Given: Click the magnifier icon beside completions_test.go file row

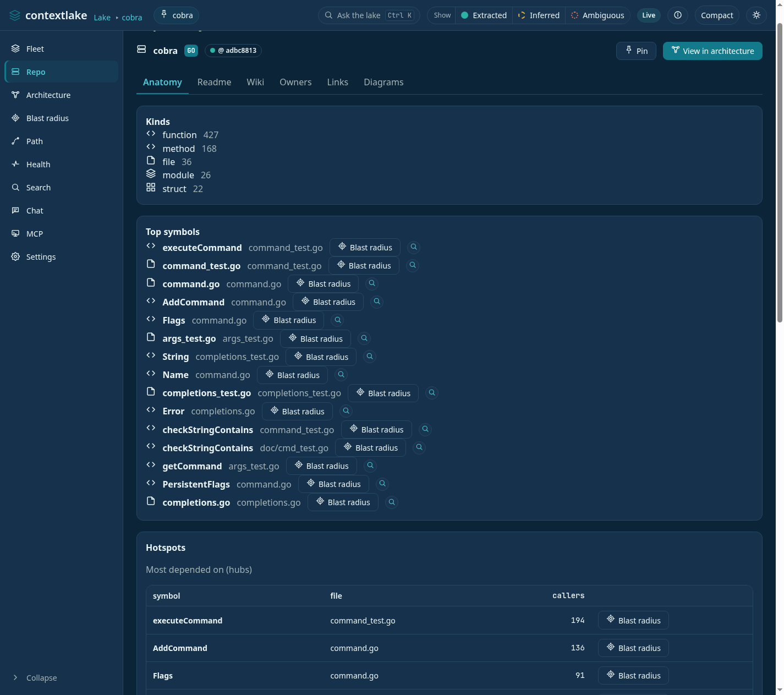Looking at the screenshot, I should coord(432,393).
